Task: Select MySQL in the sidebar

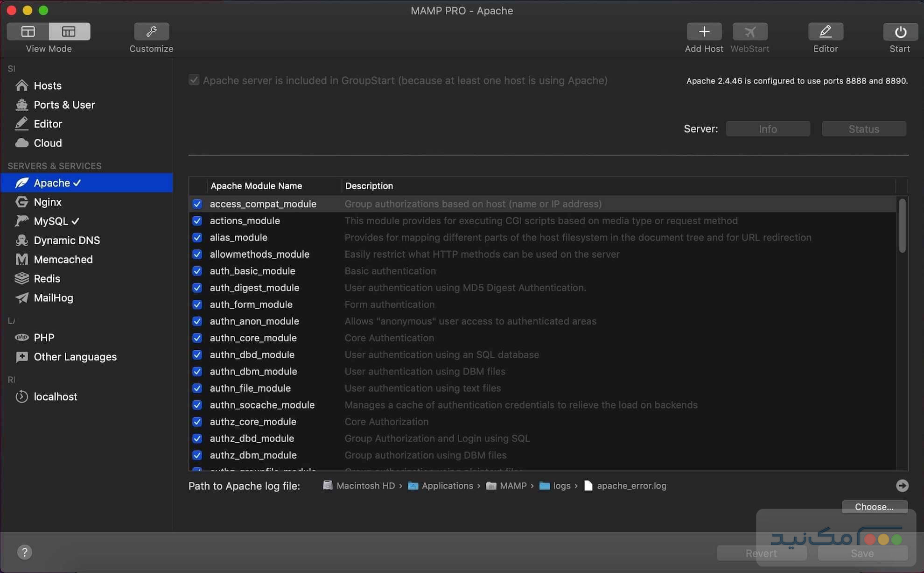Action: coord(51,221)
